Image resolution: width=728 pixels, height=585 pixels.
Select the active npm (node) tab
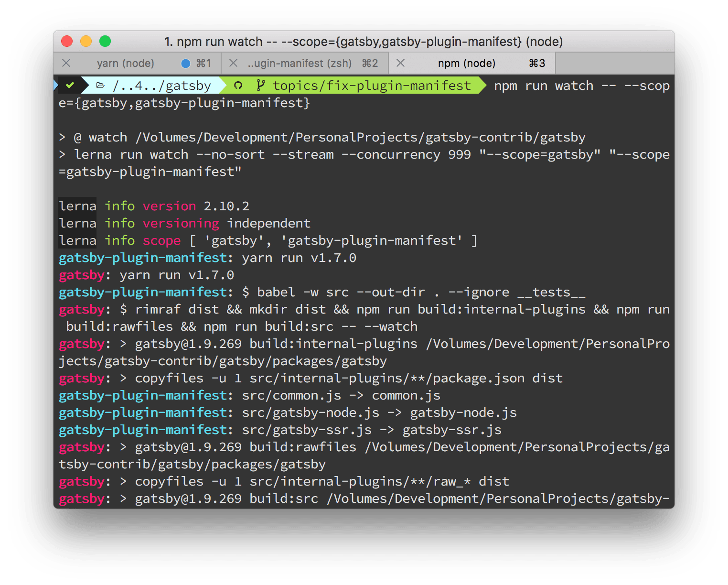[x=466, y=63]
